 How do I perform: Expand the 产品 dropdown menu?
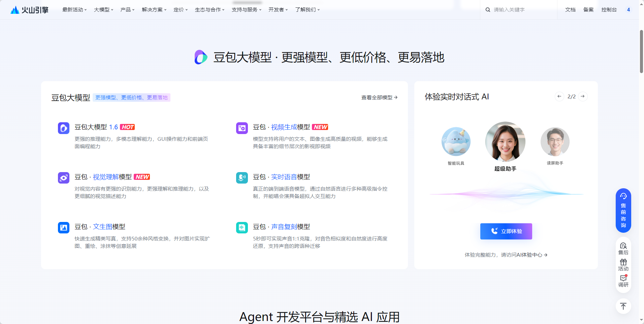[127, 10]
